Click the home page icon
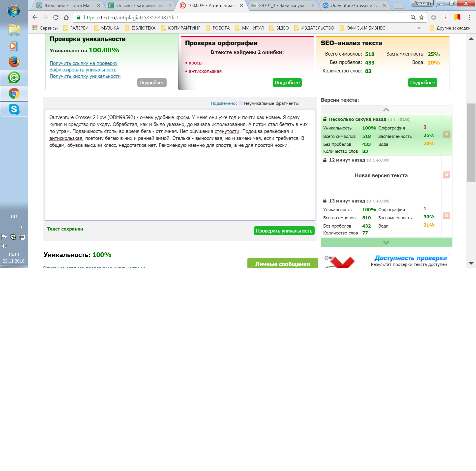 pos(66,17)
